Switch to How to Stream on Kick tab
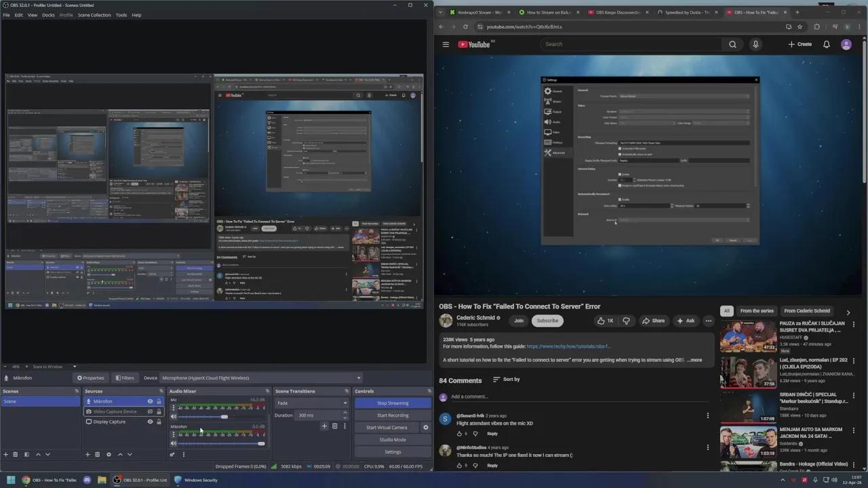Image resolution: width=868 pixels, height=488 pixels. pyautogui.click(x=549, y=12)
